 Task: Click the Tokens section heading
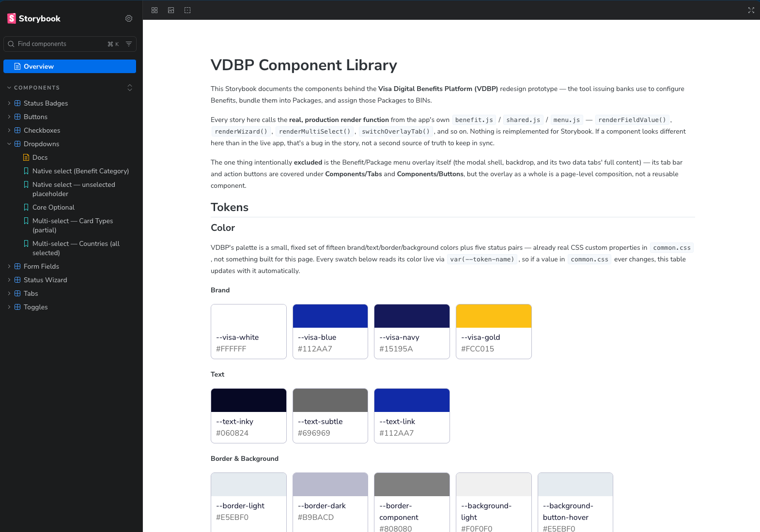230,207
